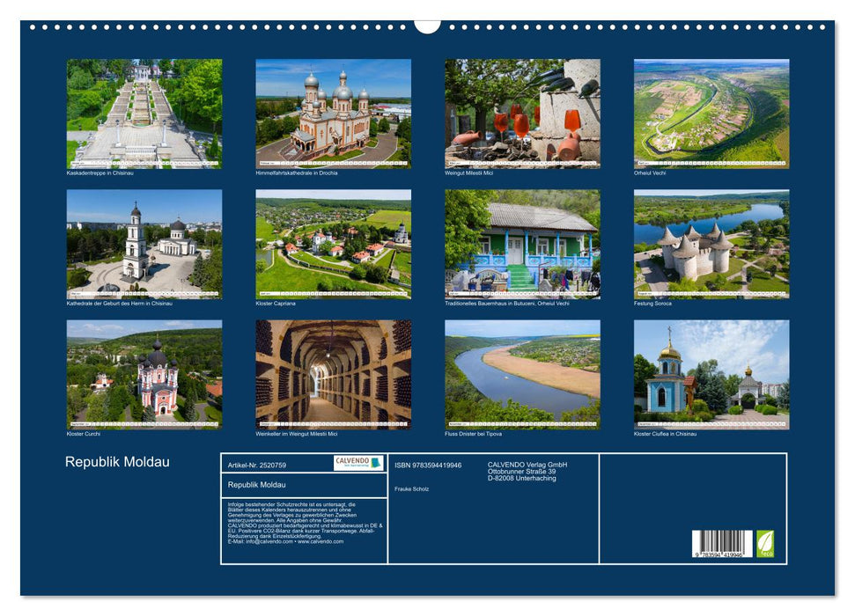Open the Kathedrale der Geburt des Herrn photo
This screenshot has width=855, height=616.
[144, 244]
